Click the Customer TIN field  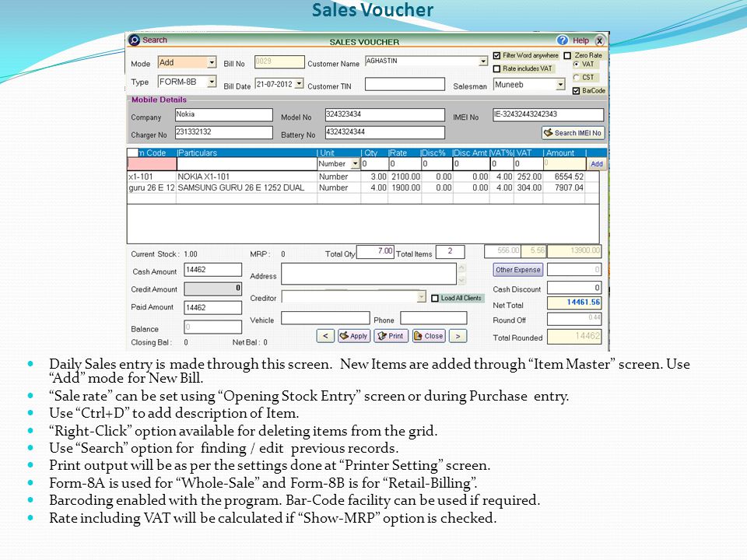[405, 84]
